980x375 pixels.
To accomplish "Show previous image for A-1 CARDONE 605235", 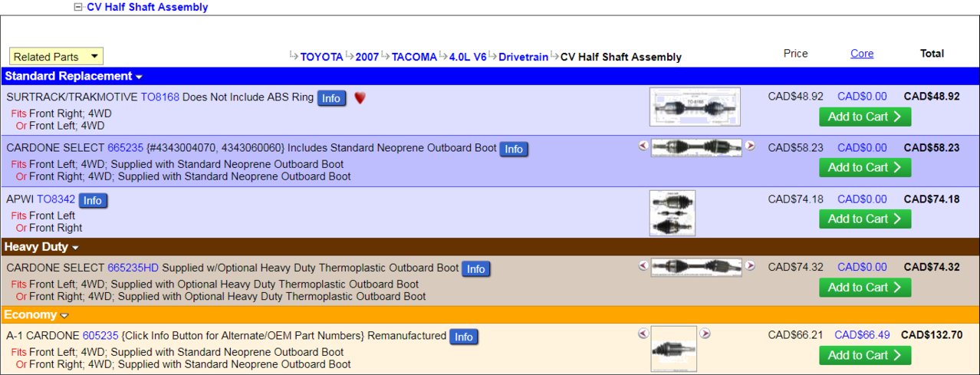I will pos(643,334).
